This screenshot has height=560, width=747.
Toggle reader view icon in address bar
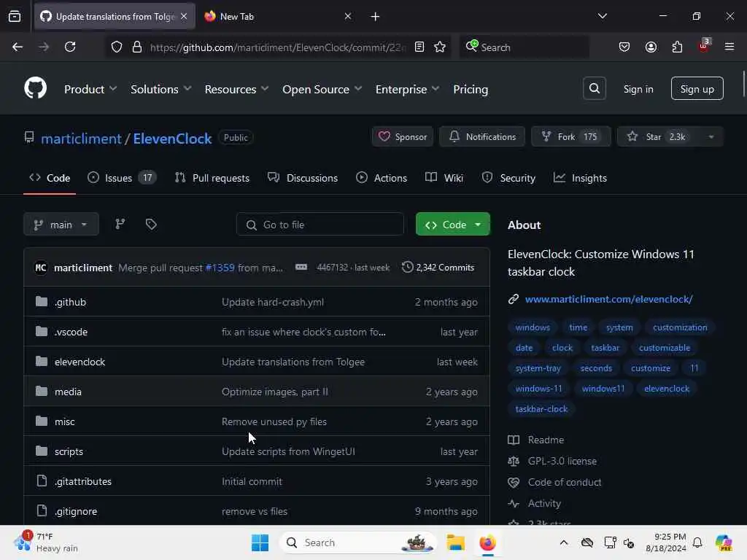click(x=419, y=47)
